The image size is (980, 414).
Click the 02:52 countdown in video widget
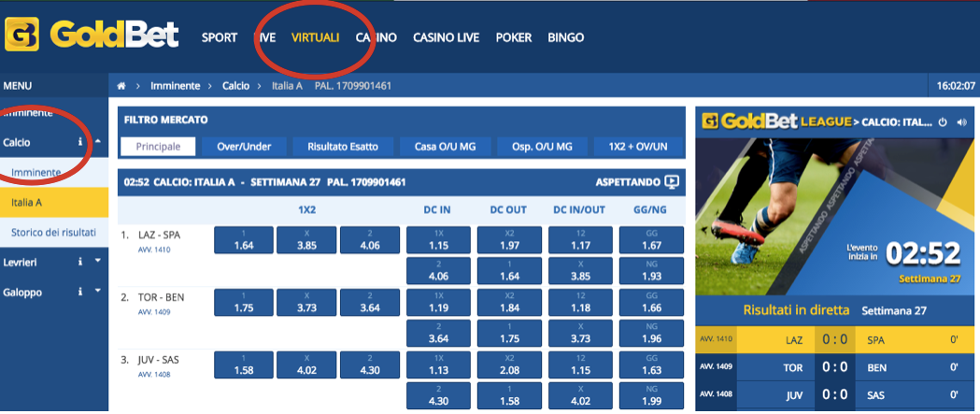pos(922,252)
